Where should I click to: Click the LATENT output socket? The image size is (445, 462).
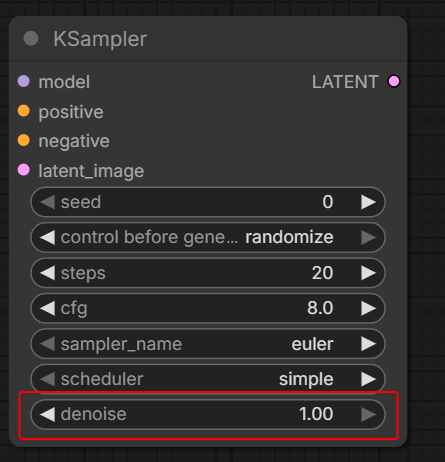pyautogui.click(x=394, y=81)
